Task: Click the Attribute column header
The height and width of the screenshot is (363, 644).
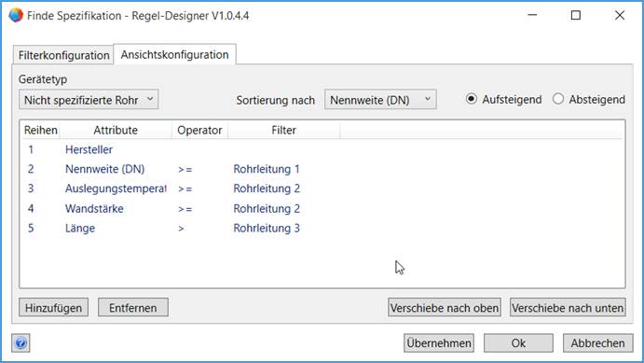Action: tap(116, 131)
